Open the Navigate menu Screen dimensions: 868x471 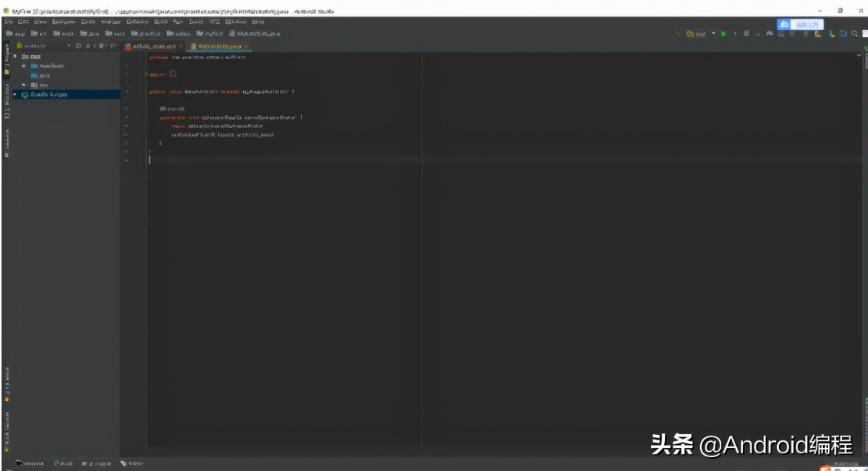coord(63,21)
